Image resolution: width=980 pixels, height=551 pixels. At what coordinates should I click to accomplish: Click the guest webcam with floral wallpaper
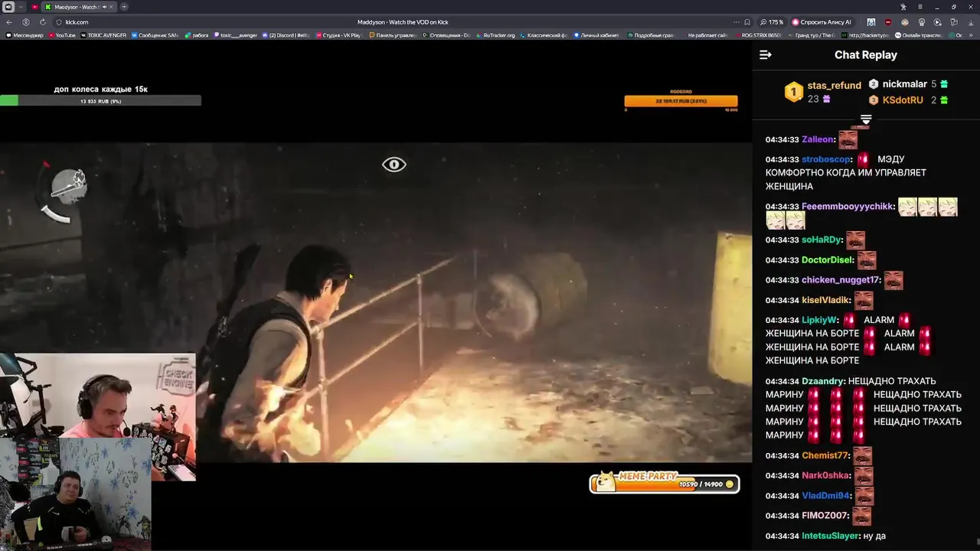tap(75, 494)
